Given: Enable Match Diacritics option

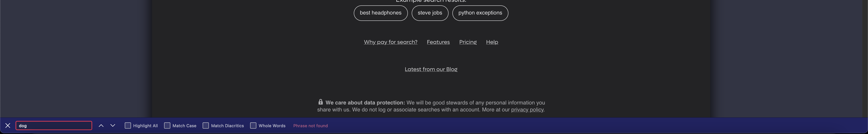Looking at the screenshot, I should pyautogui.click(x=206, y=126).
